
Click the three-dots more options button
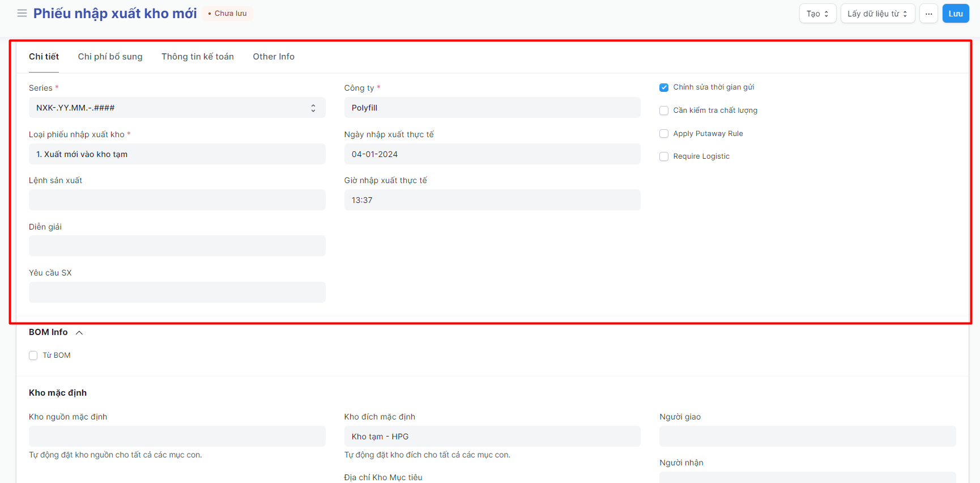(x=928, y=14)
